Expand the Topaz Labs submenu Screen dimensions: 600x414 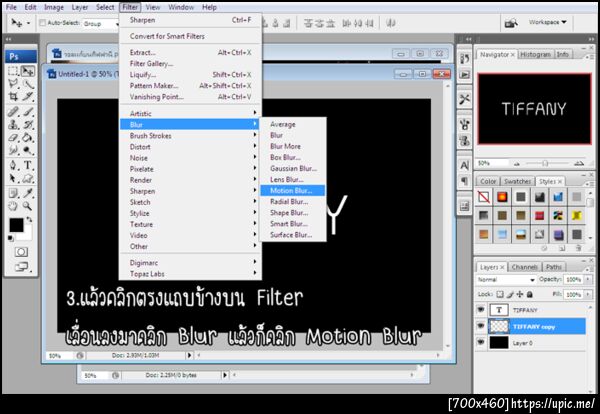[190, 274]
